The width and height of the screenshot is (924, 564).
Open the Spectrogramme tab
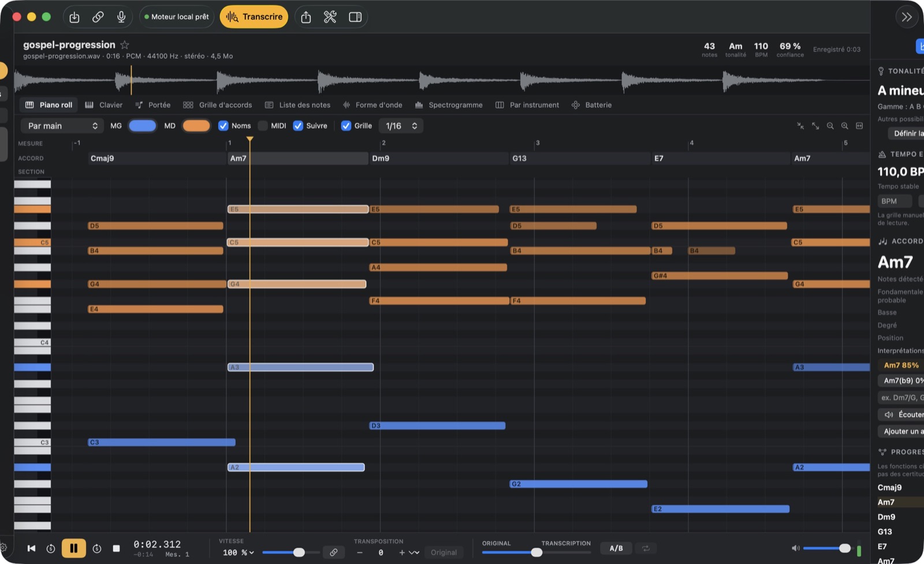click(x=449, y=105)
